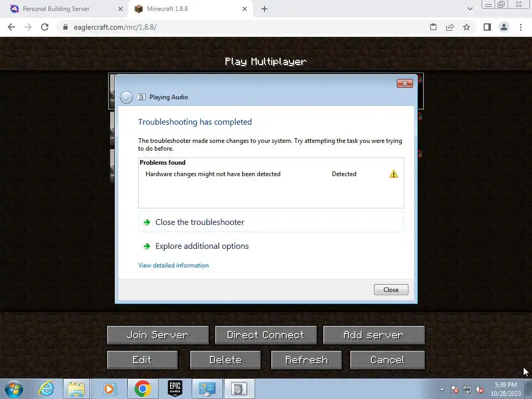Launch Epic Games from taskbar
Viewport: 532px width, 399px height.
[x=175, y=389]
